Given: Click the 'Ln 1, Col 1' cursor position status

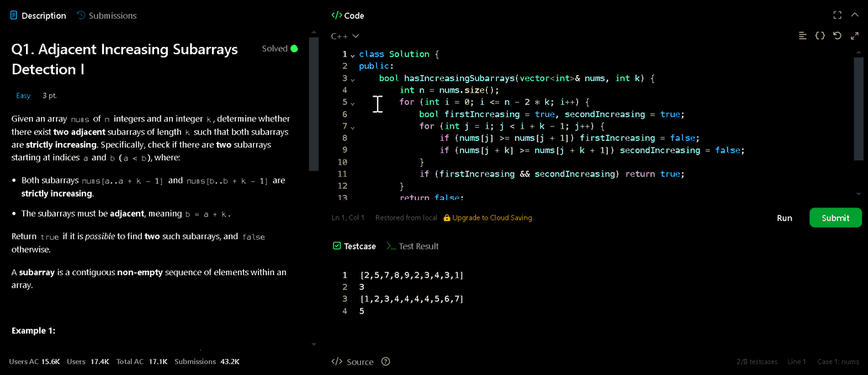Looking at the screenshot, I should (348, 217).
